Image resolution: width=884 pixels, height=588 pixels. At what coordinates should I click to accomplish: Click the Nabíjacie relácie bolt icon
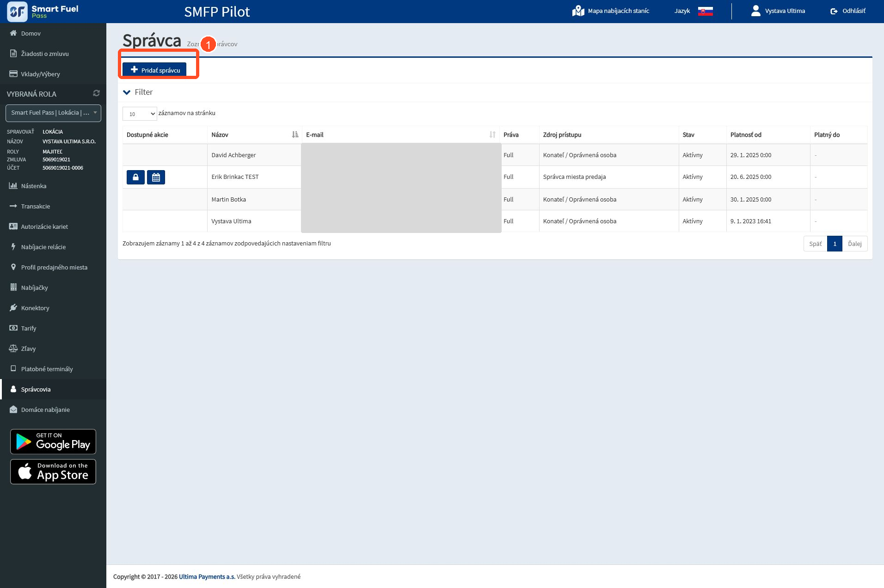coord(13,247)
